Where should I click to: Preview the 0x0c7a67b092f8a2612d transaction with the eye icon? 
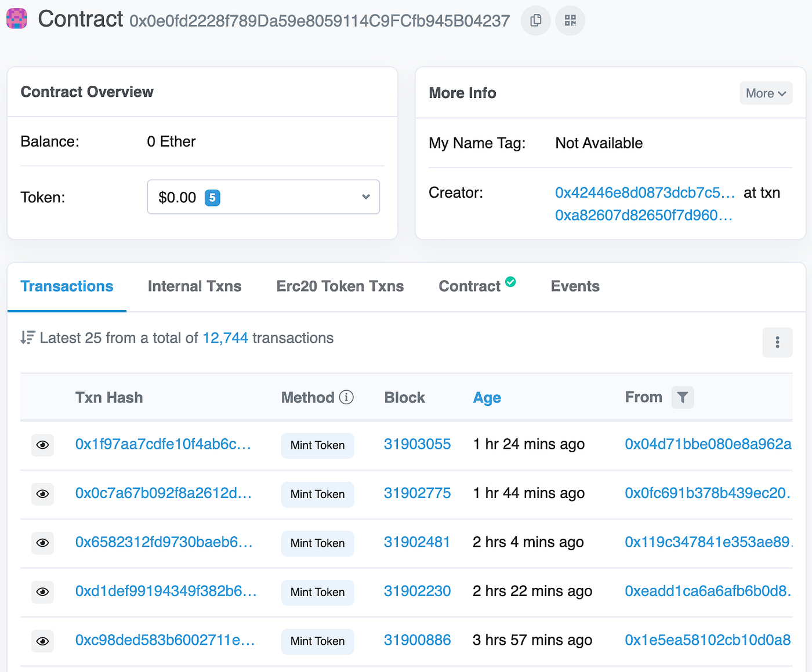tap(42, 494)
